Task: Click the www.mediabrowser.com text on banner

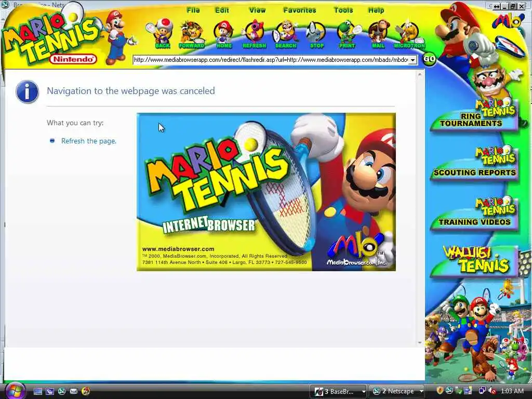Action: tap(178, 249)
